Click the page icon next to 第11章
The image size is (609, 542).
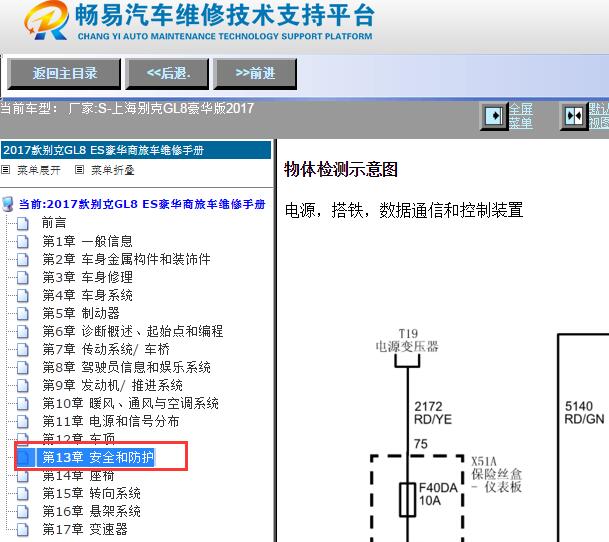point(23,422)
